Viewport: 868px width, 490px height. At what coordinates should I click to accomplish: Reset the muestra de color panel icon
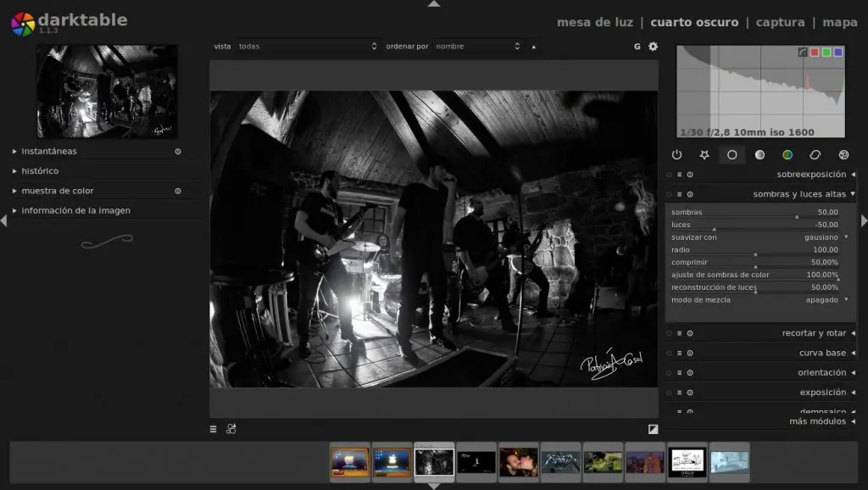[178, 191]
